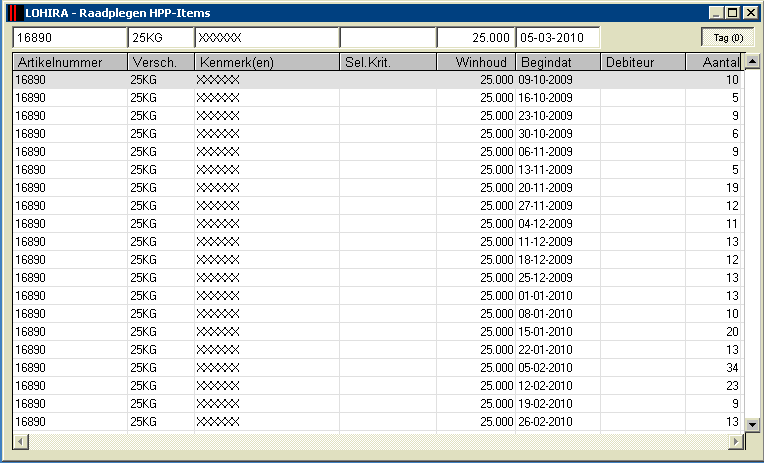The width and height of the screenshot is (764, 463).
Task: Click Aantal value 34 in the table
Action: [x=732, y=368]
